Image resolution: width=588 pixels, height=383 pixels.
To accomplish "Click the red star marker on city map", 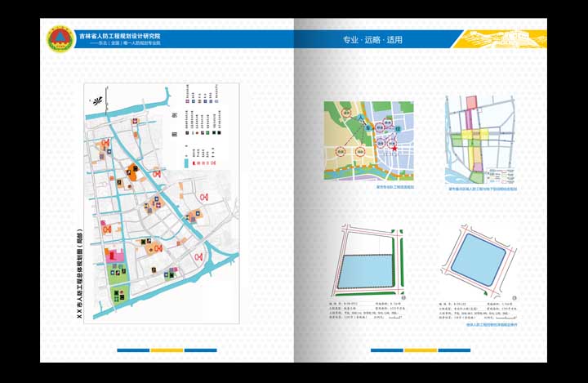I will pos(395,149).
